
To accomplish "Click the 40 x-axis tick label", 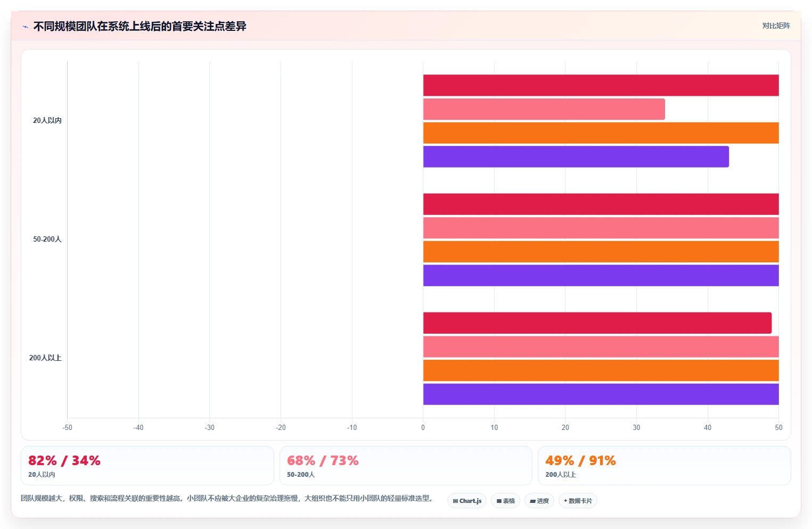I will pyautogui.click(x=708, y=427).
